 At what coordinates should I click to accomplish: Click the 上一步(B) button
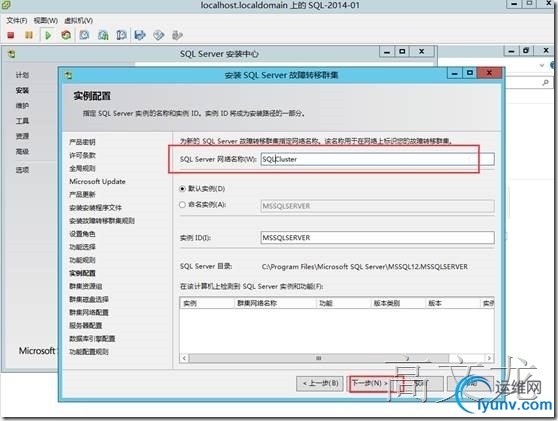(320, 383)
